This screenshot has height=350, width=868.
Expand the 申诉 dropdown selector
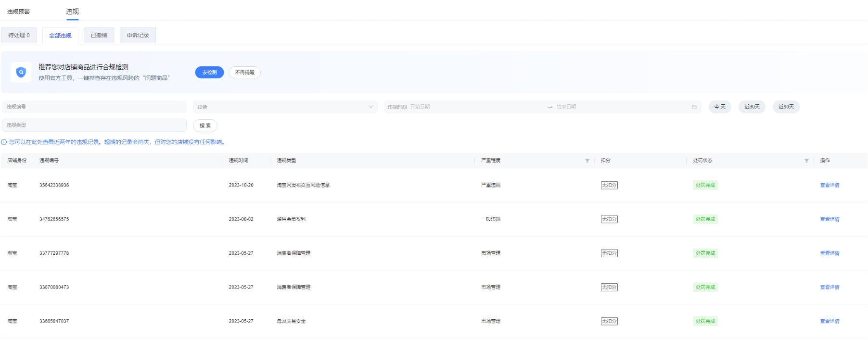(x=285, y=107)
